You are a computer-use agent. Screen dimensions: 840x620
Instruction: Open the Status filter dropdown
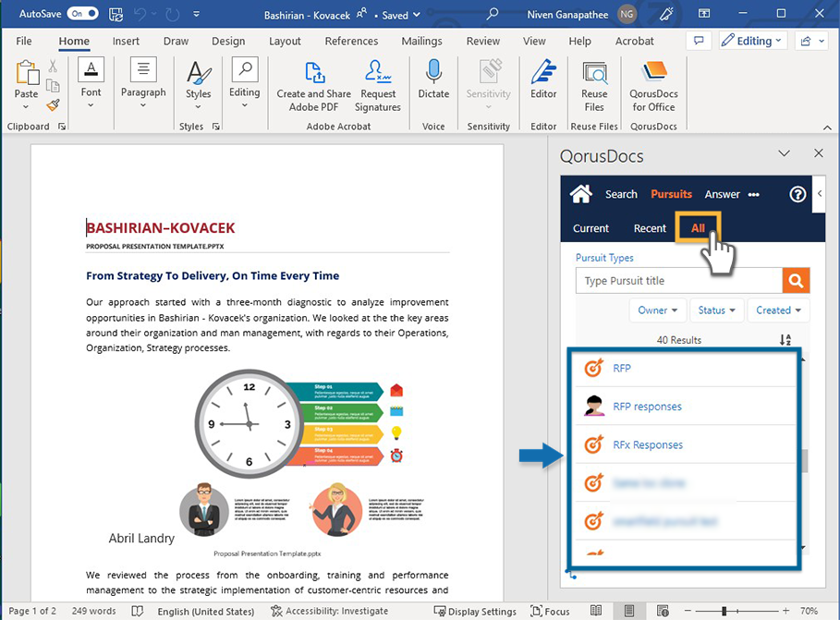(x=716, y=310)
